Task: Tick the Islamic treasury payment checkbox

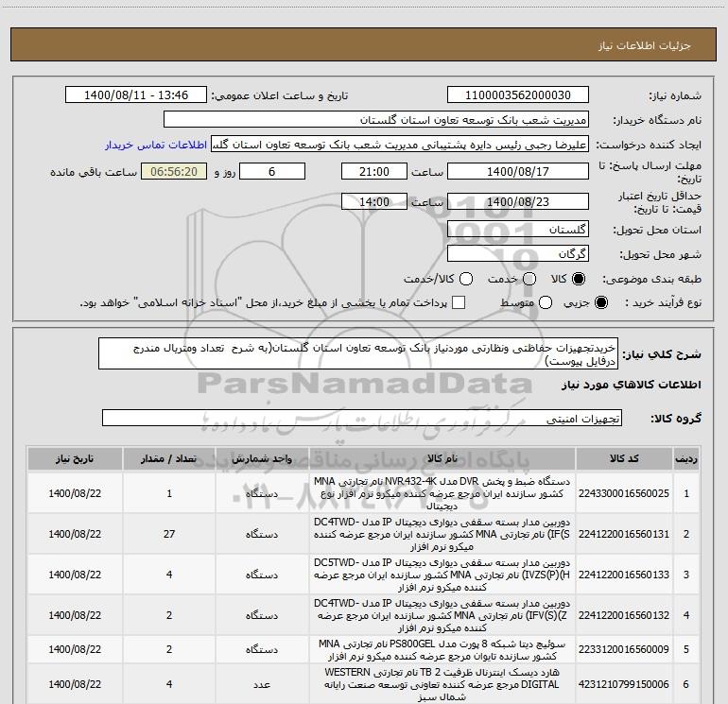Action: [459, 302]
